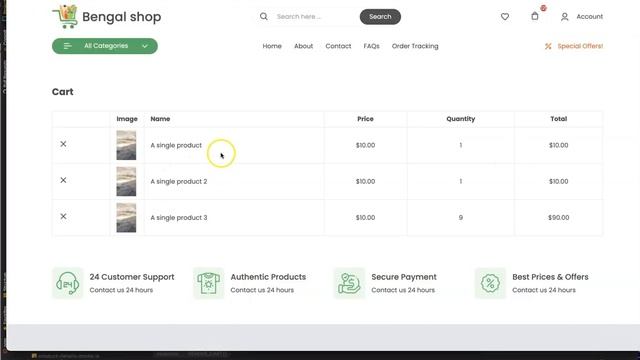Click the Account link
The width and height of the screenshot is (640, 360).
(x=589, y=17)
